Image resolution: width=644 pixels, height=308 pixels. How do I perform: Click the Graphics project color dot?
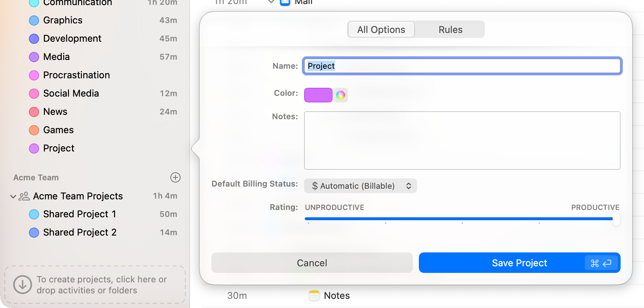(x=34, y=20)
